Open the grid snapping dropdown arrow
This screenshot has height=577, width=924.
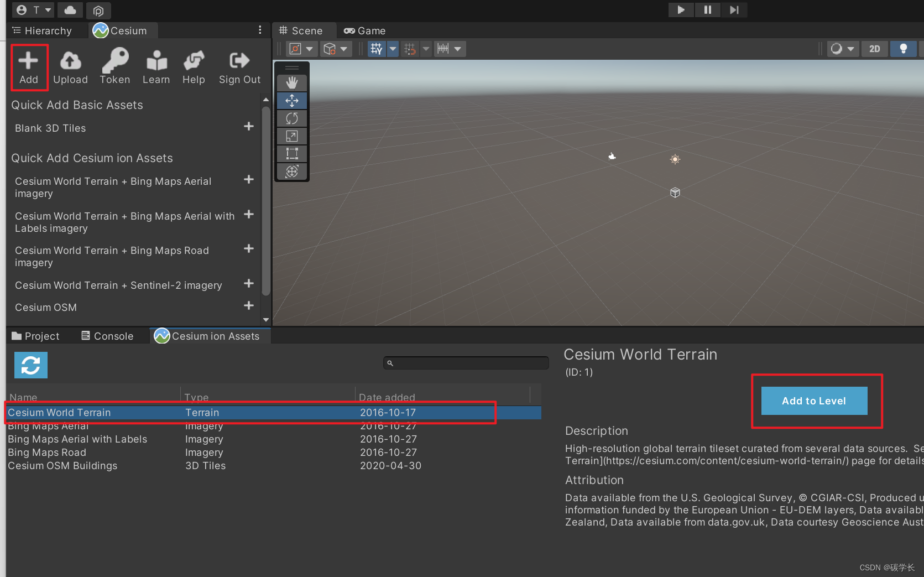click(426, 49)
